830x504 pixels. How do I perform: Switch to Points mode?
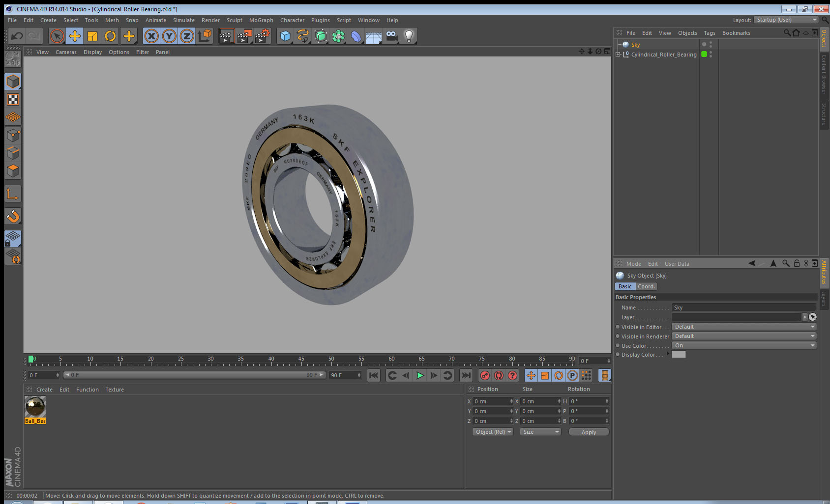[x=13, y=135]
